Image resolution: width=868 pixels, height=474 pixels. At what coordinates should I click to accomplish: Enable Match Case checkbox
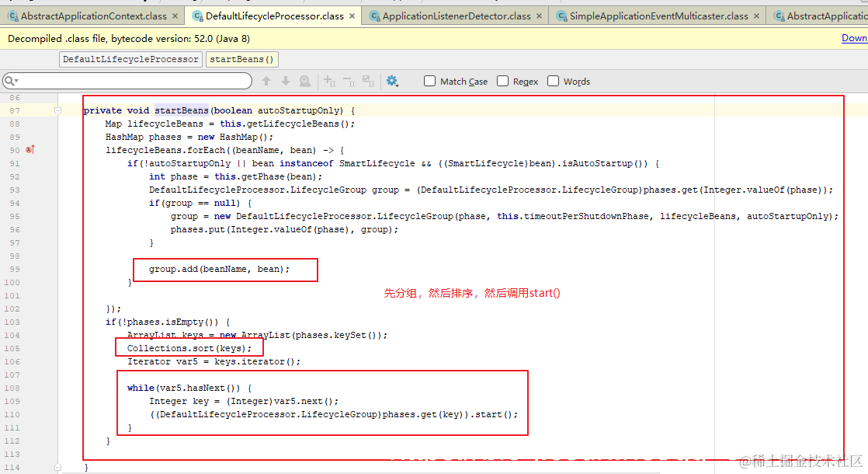tap(429, 81)
